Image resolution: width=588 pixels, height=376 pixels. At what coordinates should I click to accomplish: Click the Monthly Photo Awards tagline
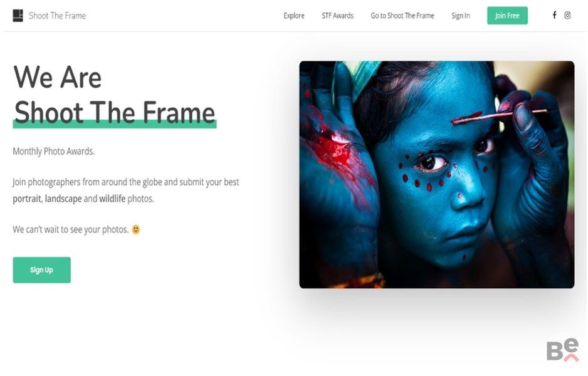click(54, 152)
